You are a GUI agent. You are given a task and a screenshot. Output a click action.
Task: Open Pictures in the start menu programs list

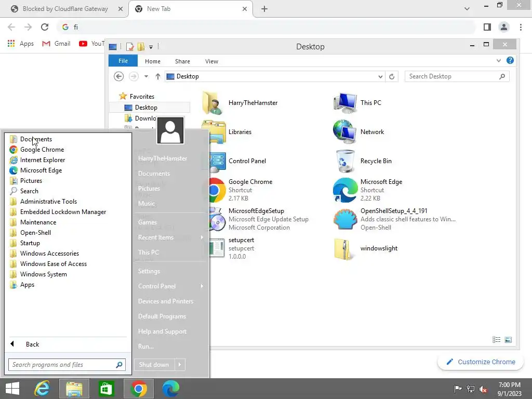(31, 180)
